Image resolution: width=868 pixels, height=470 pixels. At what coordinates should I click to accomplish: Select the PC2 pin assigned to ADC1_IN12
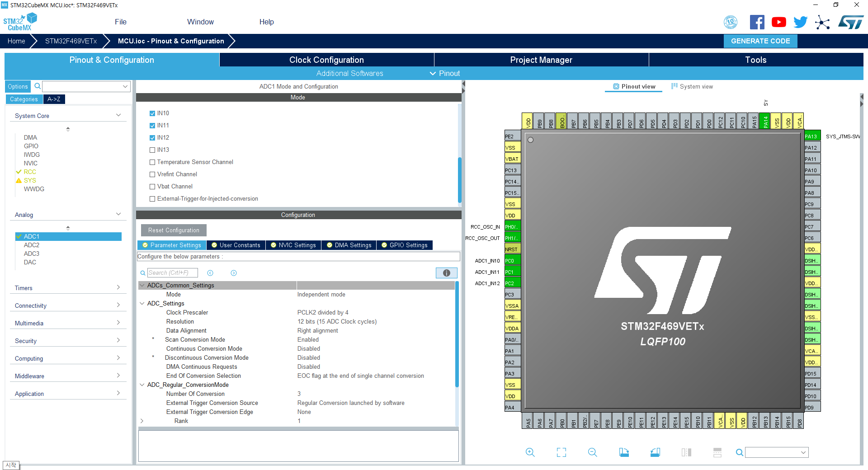pyautogui.click(x=513, y=283)
